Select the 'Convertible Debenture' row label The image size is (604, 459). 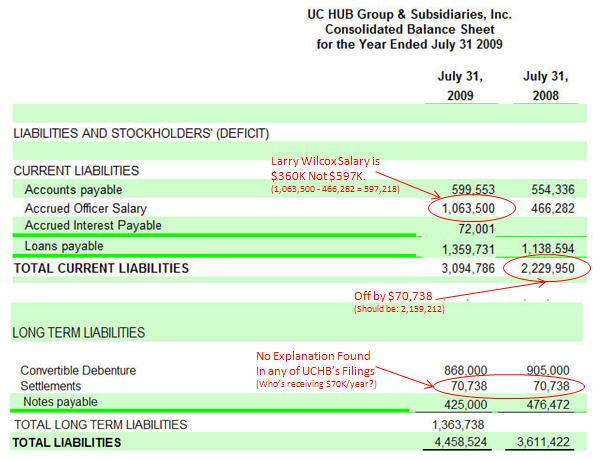click(x=78, y=370)
